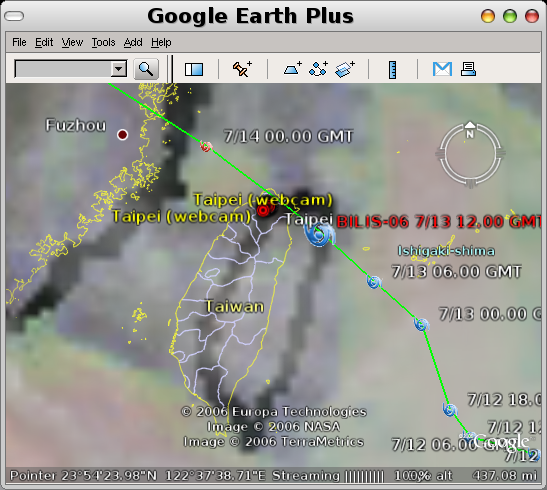Open the Help menu
This screenshot has height=490, width=547.
tap(161, 43)
